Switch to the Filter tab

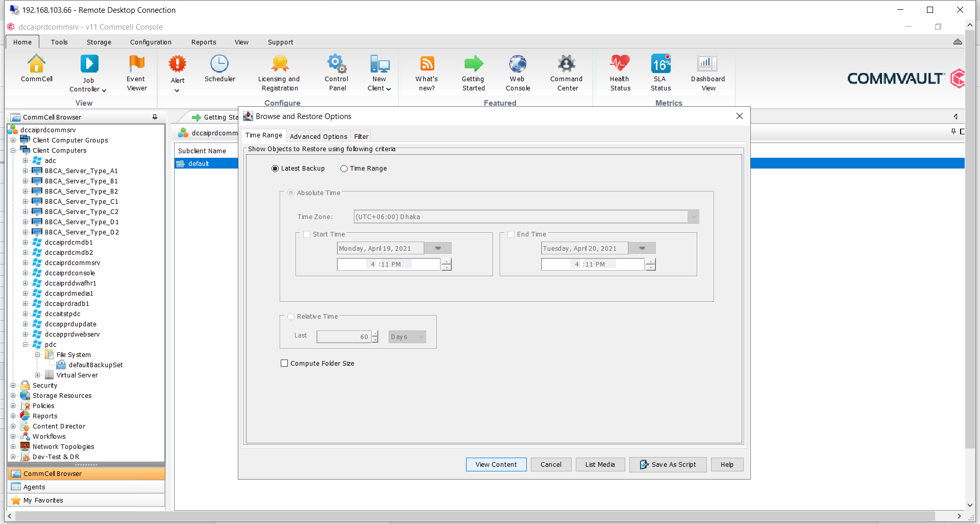pos(361,136)
